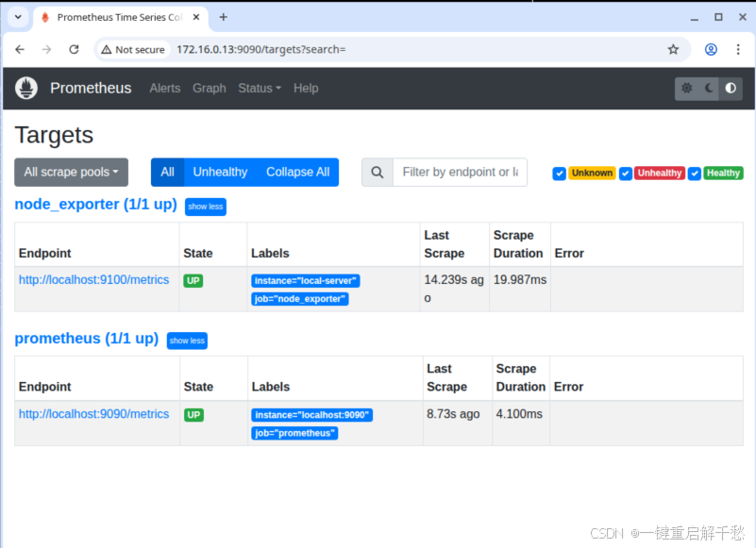The image size is (756, 548).
Task: Open the browser profile icon
Action: click(x=711, y=49)
